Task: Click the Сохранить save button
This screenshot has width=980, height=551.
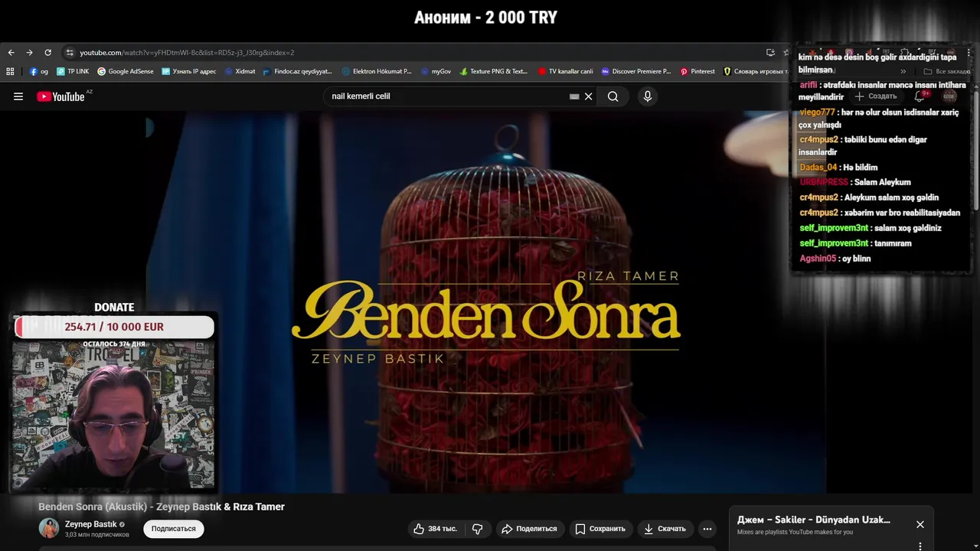Action: 600,529
